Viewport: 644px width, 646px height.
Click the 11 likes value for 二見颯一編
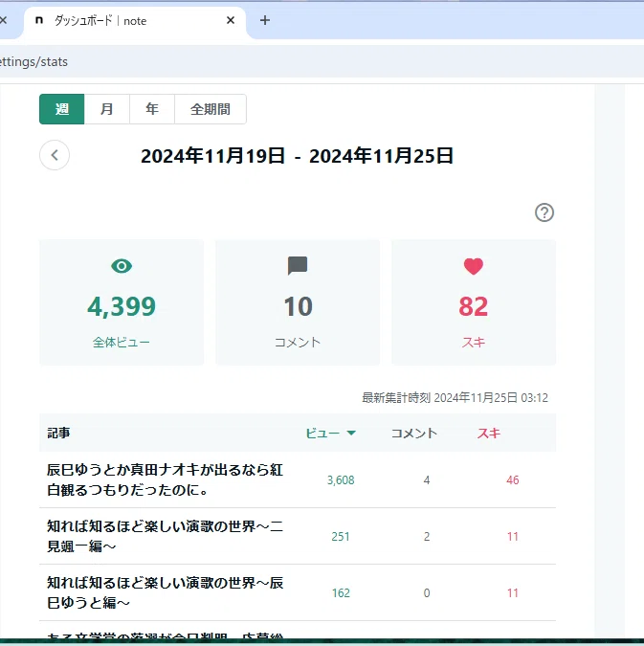click(513, 537)
